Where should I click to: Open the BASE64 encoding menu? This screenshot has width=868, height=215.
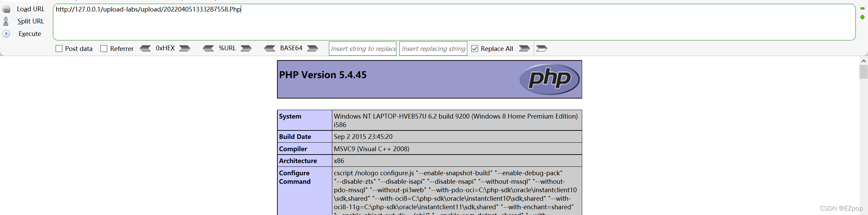pos(291,48)
